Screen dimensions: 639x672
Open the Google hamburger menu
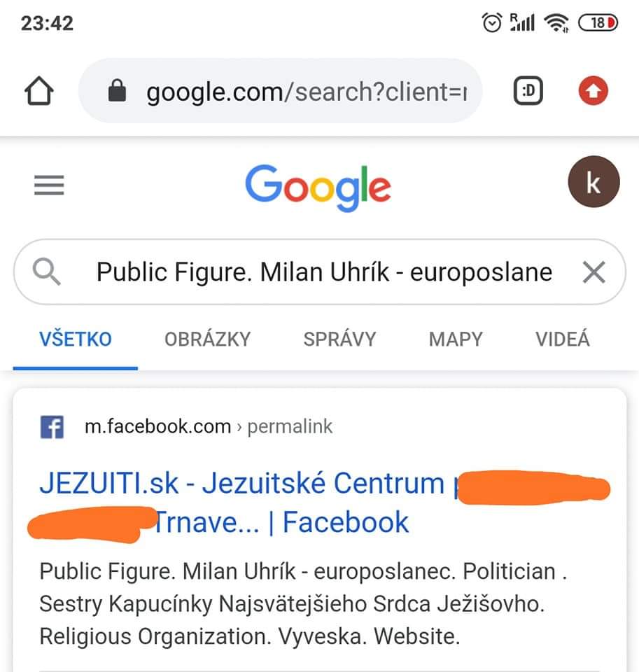(49, 185)
